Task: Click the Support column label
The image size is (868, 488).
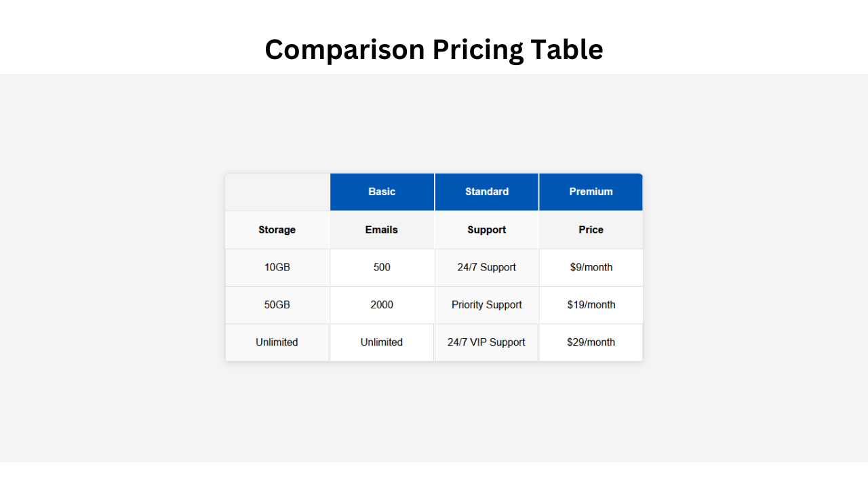Action: coord(486,230)
